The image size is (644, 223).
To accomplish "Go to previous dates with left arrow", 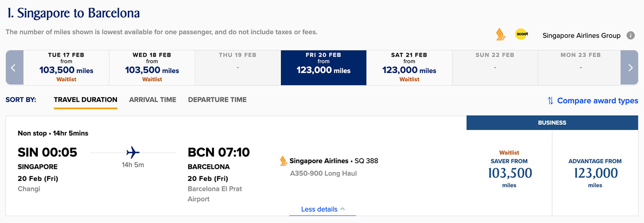I will click(14, 67).
